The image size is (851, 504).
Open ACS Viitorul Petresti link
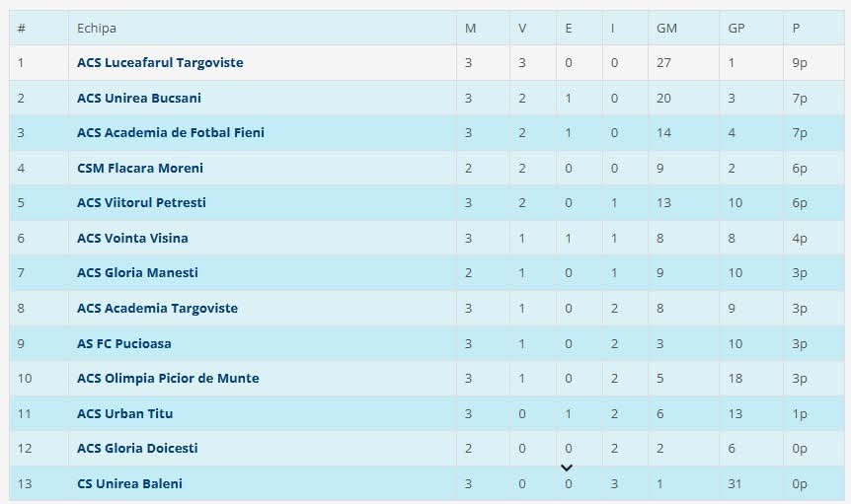[x=141, y=203]
